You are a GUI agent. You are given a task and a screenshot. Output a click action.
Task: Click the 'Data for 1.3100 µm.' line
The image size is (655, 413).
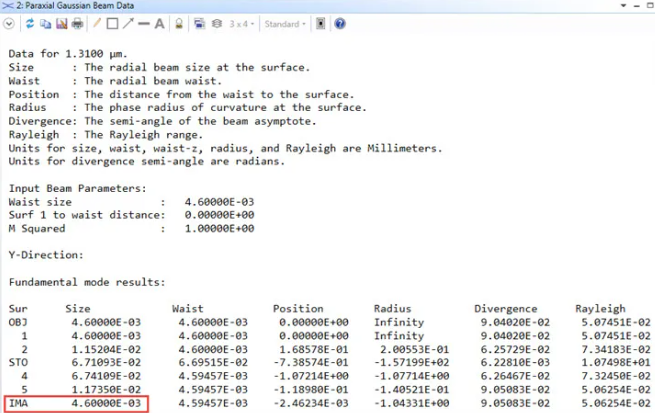coord(68,54)
